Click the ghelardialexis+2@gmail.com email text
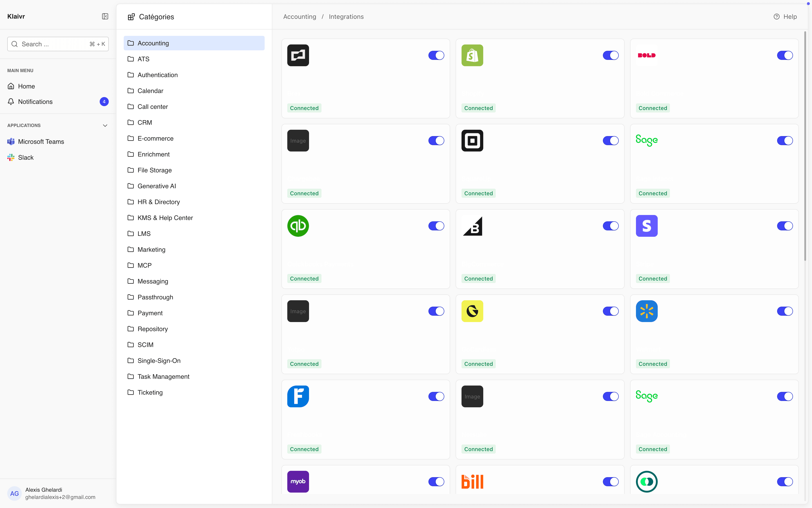 click(60, 497)
